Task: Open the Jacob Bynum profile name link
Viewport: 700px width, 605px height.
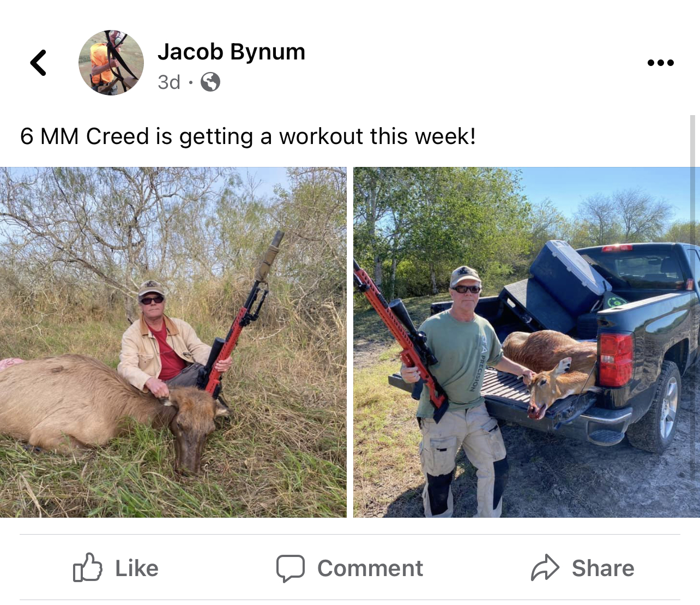Action: point(231,52)
